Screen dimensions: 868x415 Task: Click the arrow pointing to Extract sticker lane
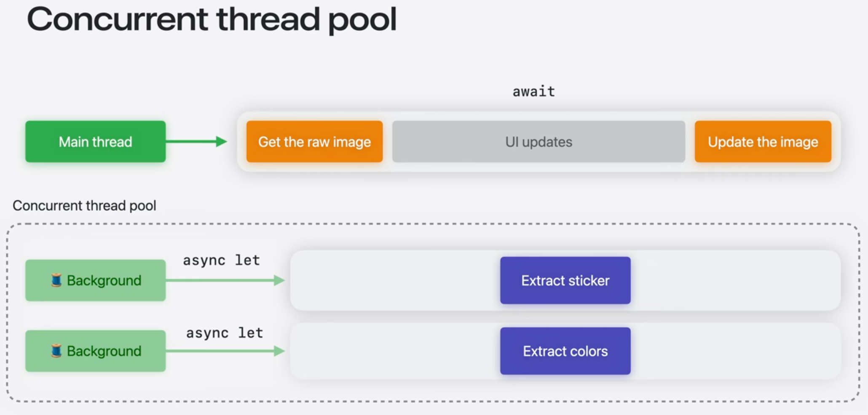[225, 280]
